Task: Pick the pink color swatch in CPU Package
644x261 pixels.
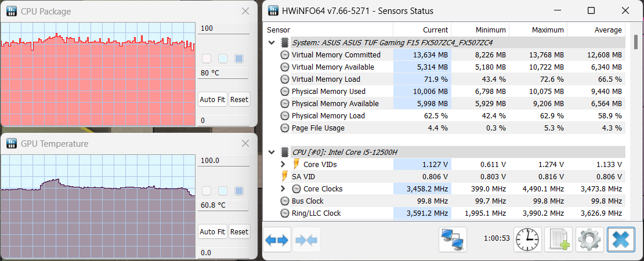Action: (x=206, y=59)
